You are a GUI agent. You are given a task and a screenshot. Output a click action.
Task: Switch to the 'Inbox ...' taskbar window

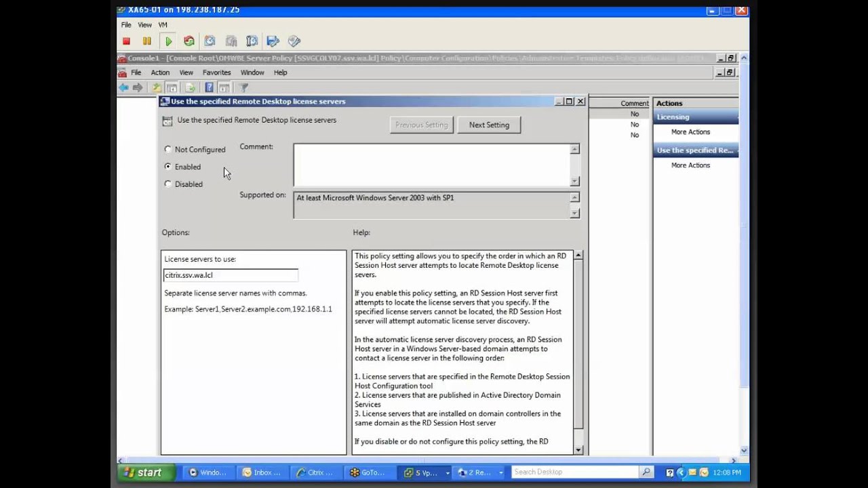pyautogui.click(x=262, y=472)
